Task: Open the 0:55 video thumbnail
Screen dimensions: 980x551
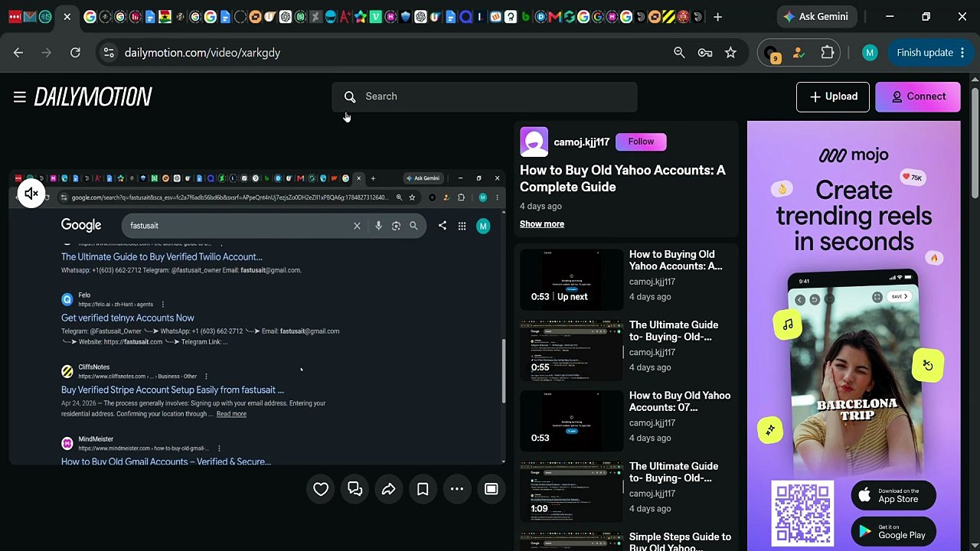Action: point(571,349)
